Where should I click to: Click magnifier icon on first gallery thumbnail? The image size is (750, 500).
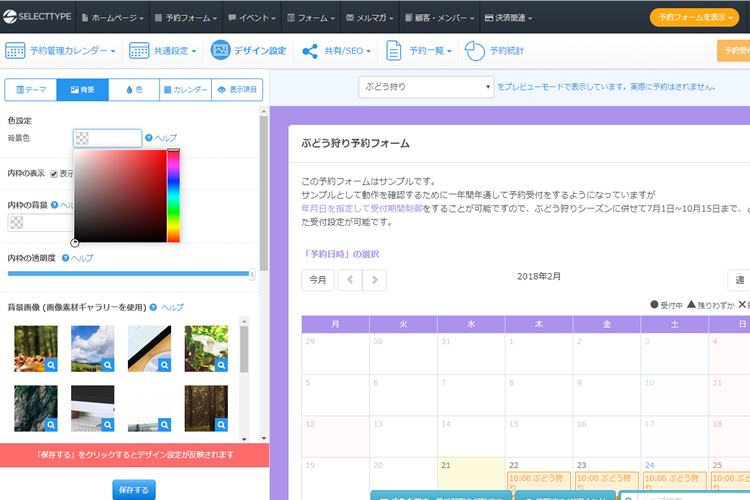[x=51, y=367]
